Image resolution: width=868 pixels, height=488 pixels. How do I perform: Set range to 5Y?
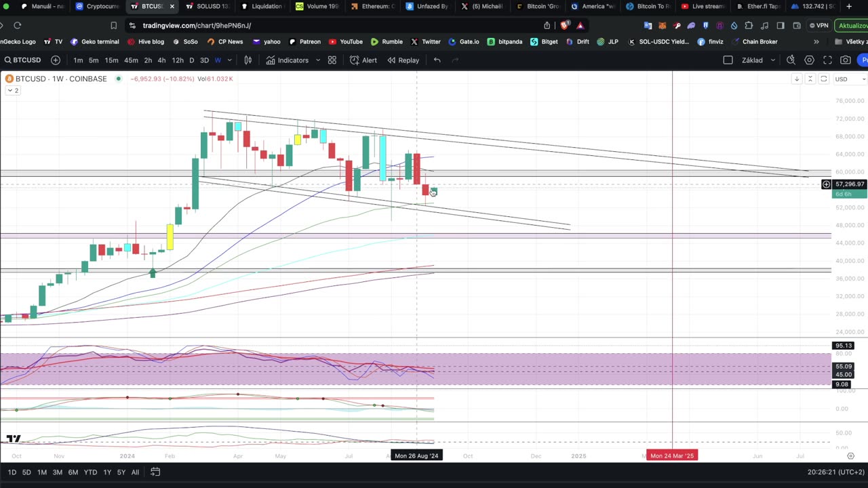point(121,472)
